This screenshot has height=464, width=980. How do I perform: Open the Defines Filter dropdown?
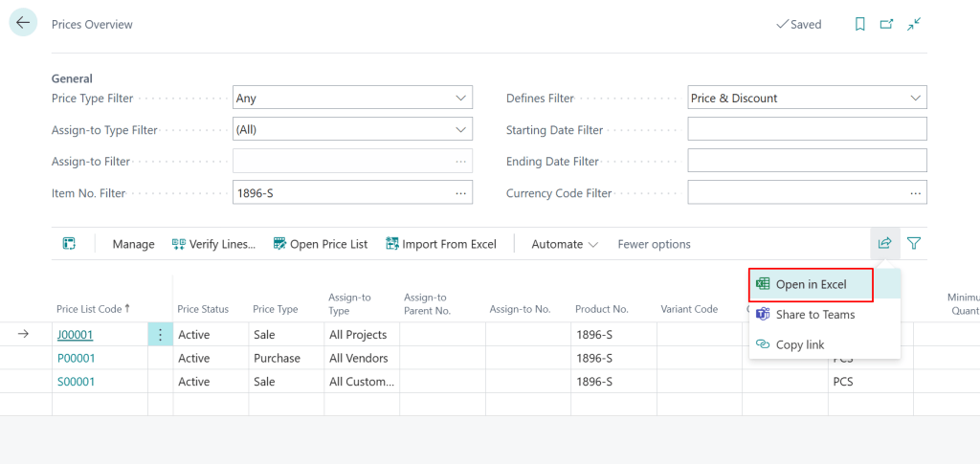coord(915,98)
